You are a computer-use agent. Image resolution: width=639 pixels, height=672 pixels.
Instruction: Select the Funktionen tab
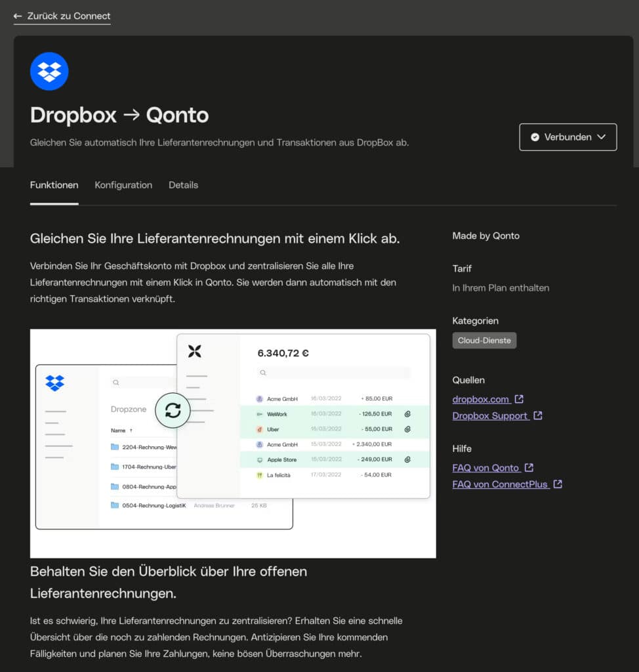coord(54,185)
